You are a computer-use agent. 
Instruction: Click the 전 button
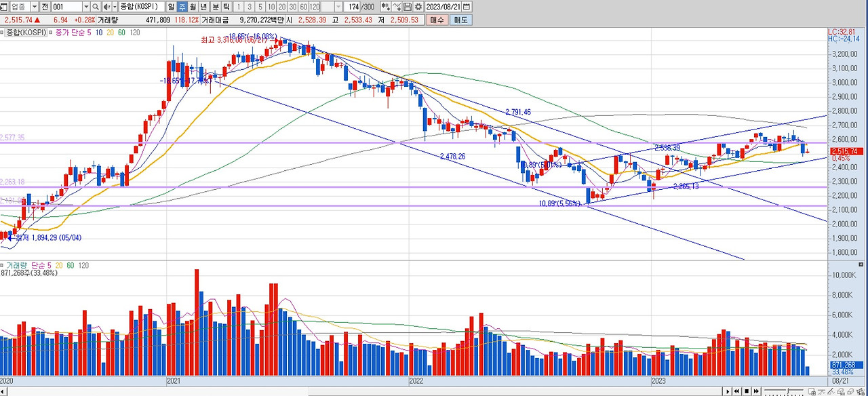[45, 7]
